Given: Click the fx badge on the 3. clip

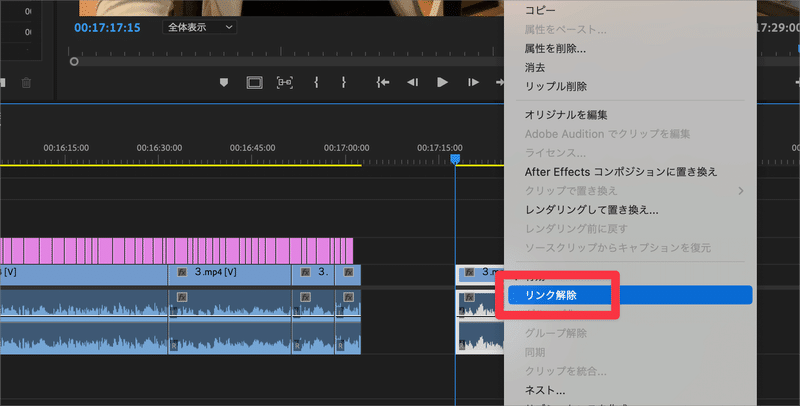Looking at the screenshot, I should (x=305, y=272).
